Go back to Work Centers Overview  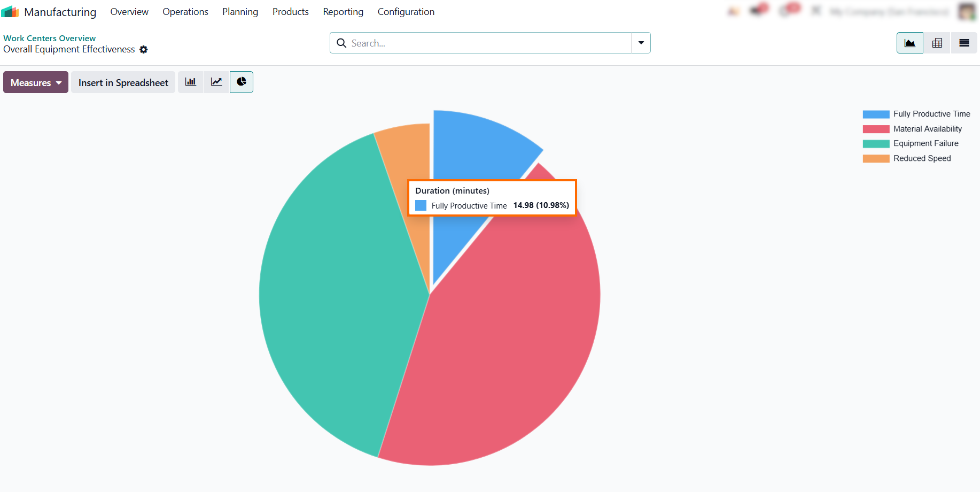tap(50, 38)
